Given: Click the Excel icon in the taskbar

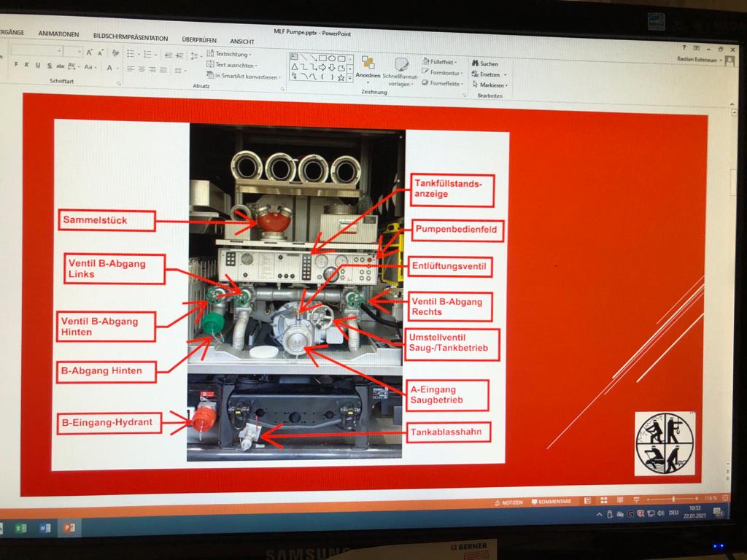Looking at the screenshot, I should tap(20, 526).
